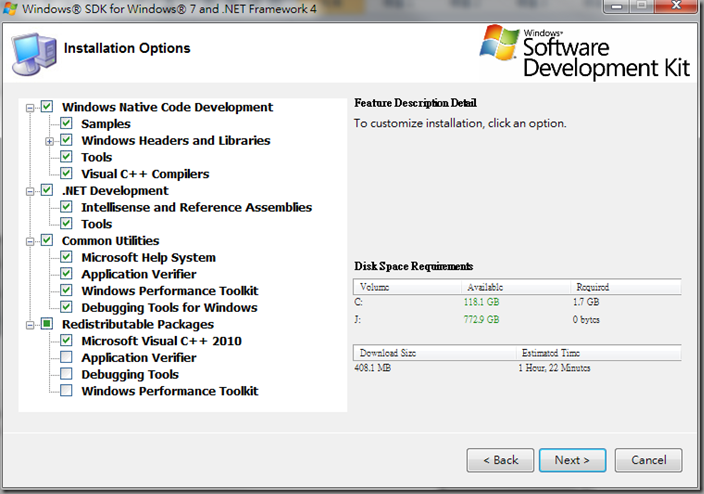Click the 408.1 MB download size
Viewport: 704px width, 494px height.
coord(372,368)
